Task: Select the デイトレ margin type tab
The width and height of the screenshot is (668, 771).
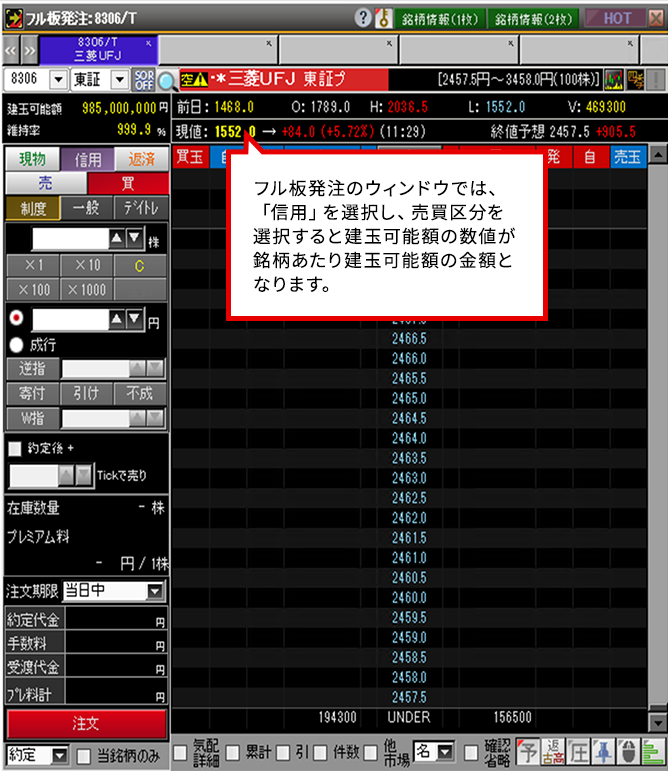Action: 141,208
